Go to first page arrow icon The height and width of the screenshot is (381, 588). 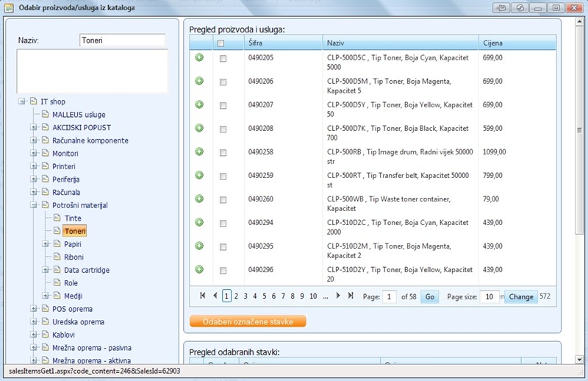point(203,296)
